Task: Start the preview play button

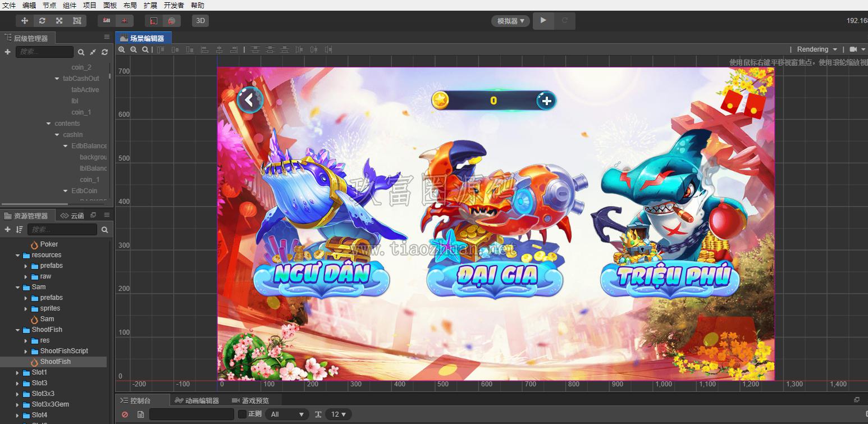Action: point(543,21)
